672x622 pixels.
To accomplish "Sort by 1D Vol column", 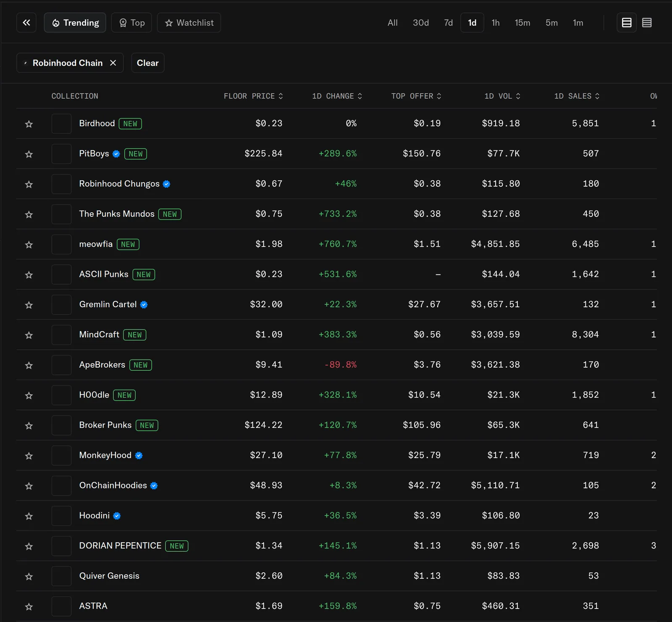I will [502, 96].
